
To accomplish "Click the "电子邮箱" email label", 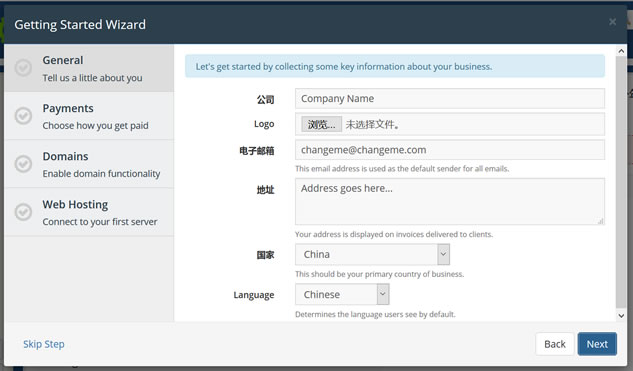I will pyautogui.click(x=257, y=151).
